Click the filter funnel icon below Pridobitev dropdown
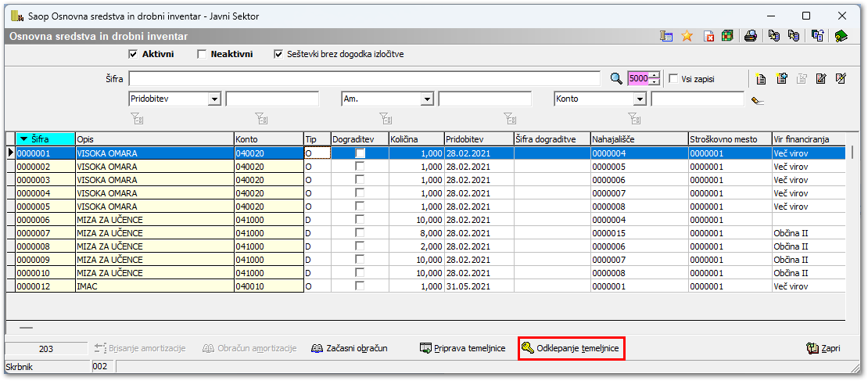Viewport: 868px width, 381px height. (x=137, y=117)
